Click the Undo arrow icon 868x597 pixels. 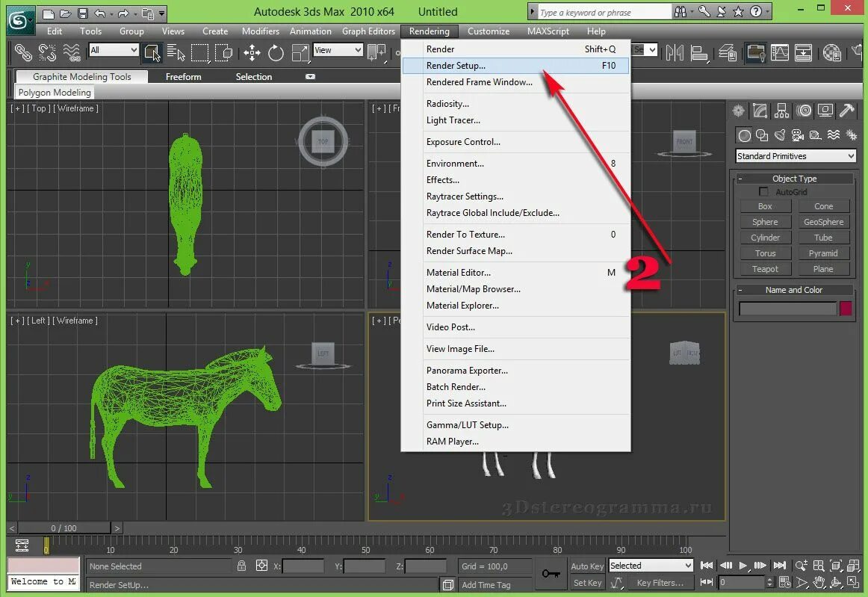99,13
